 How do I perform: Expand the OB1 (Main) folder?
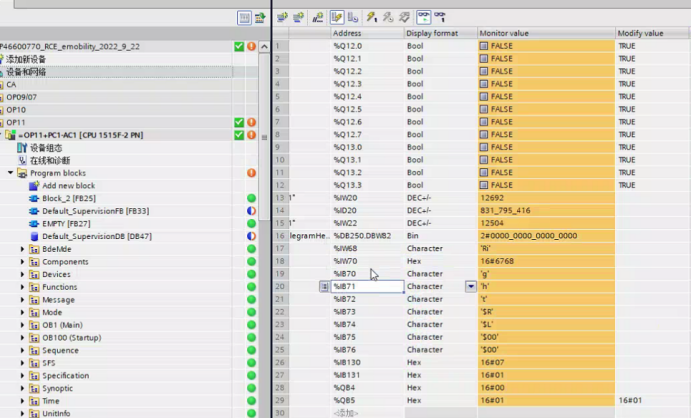coord(22,325)
